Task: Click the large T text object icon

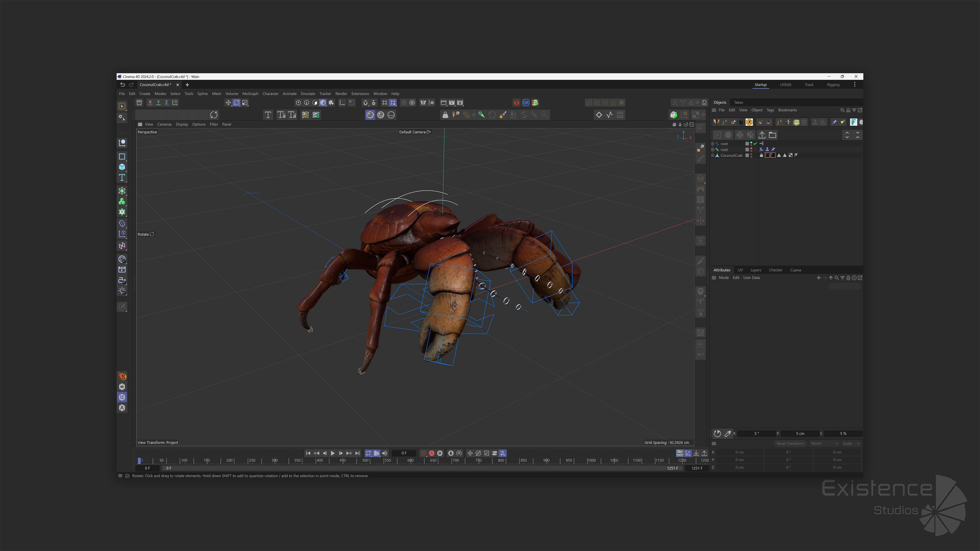Action: [x=268, y=115]
